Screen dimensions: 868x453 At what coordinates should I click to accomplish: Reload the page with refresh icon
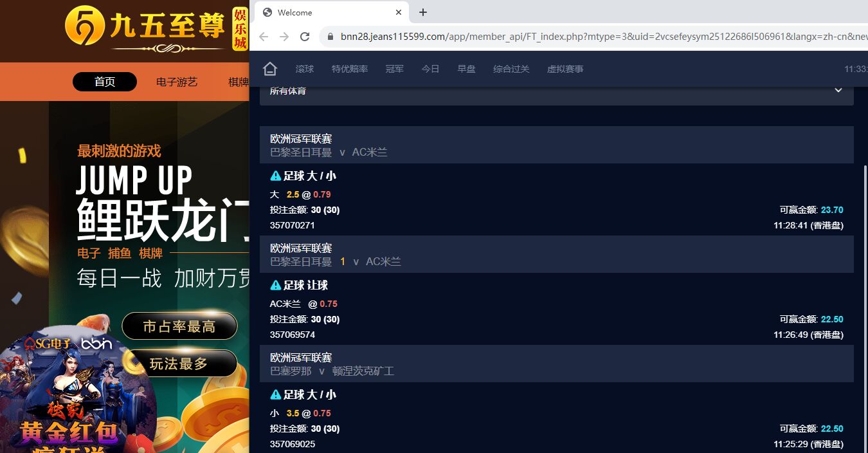(305, 37)
